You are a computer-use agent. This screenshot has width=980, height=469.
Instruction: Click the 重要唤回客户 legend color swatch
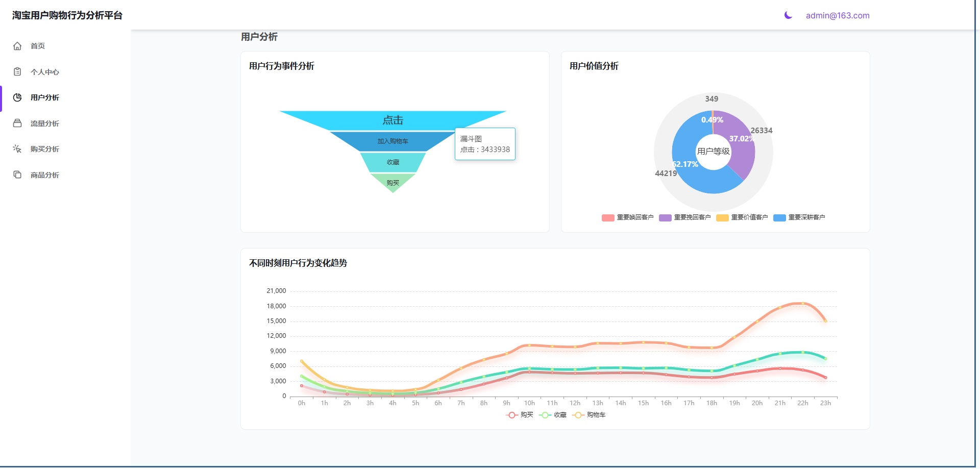pyautogui.click(x=608, y=218)
